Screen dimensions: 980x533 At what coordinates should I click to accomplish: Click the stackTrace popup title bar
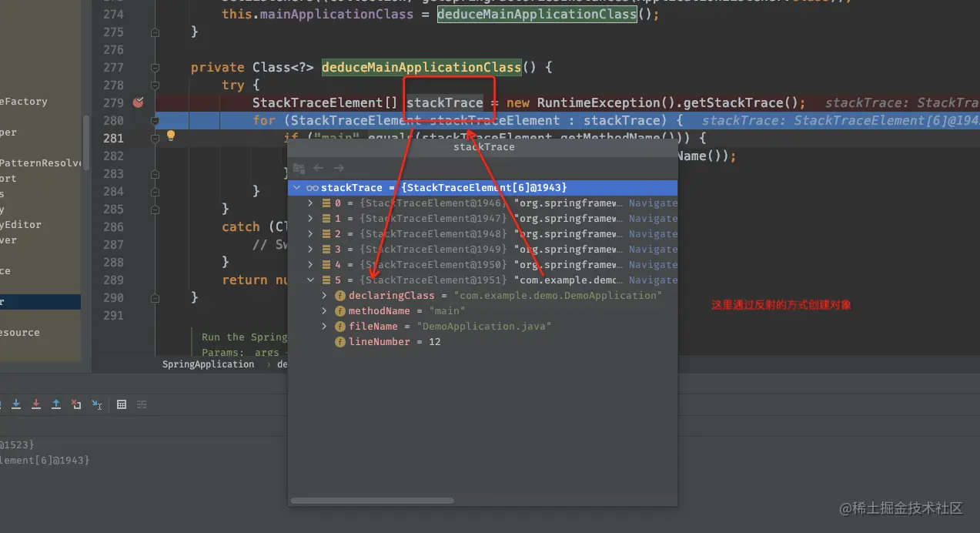click(483, 146)
